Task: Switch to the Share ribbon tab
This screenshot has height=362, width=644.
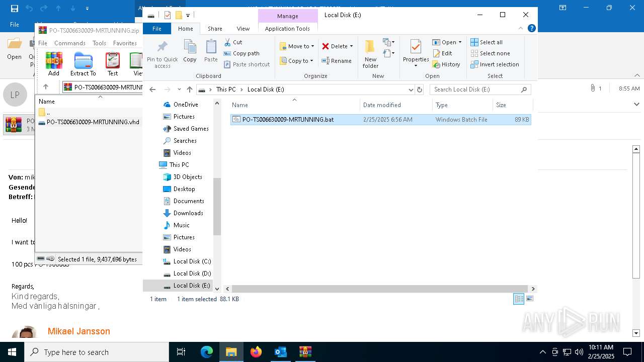Action: coord(215,29)
